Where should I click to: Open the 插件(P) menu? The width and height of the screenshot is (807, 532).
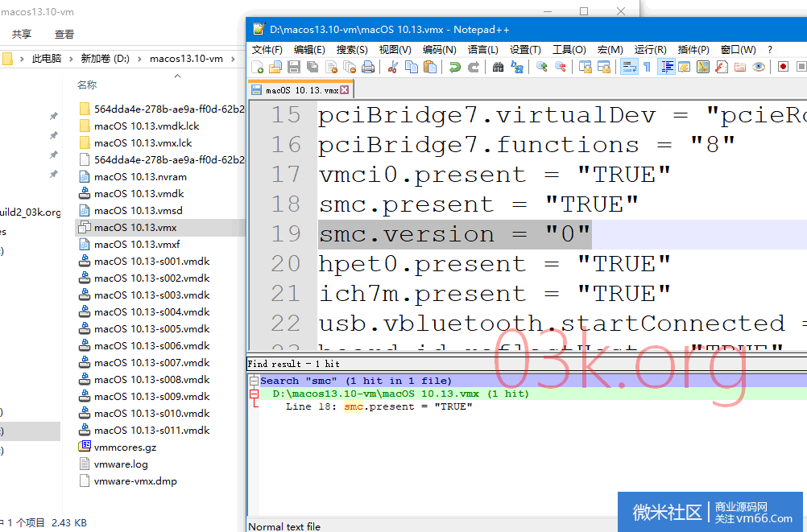point(693,49)
